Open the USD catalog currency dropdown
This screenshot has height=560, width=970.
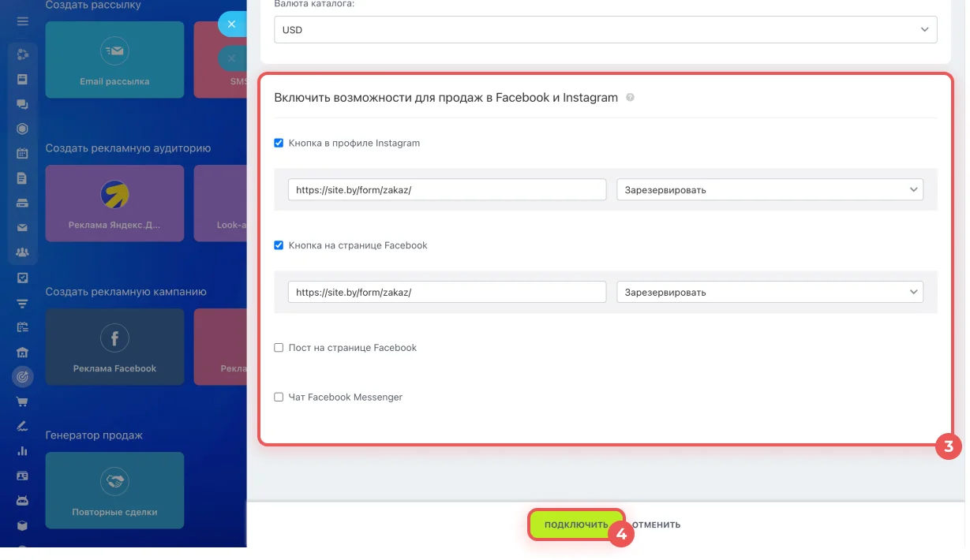605,30
